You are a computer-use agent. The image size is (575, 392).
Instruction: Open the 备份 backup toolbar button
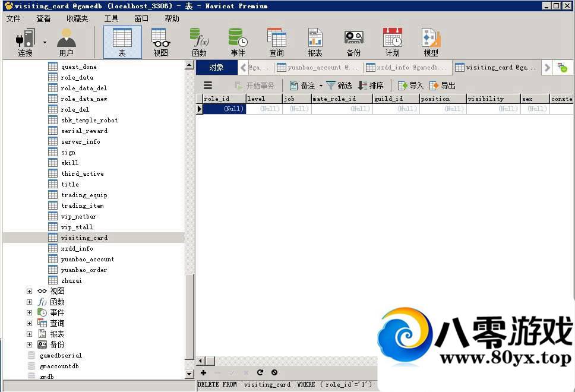(354, 42)
